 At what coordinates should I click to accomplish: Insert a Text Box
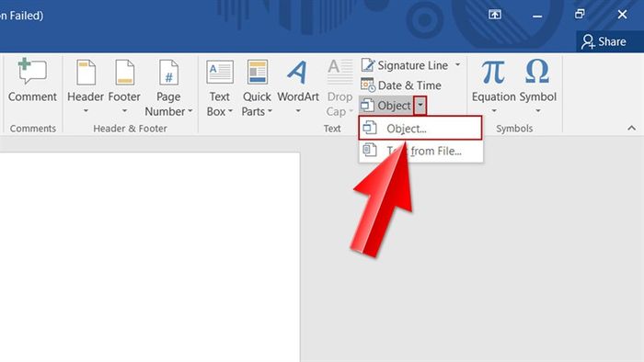[219, 87]
